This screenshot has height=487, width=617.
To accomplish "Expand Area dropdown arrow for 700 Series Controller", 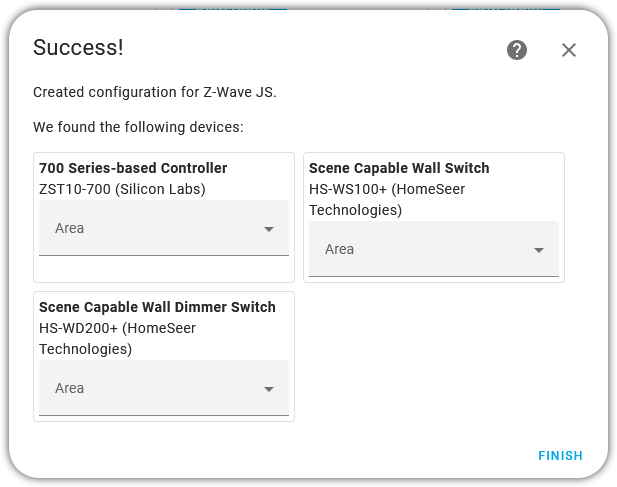I will [x=269, y=229].
